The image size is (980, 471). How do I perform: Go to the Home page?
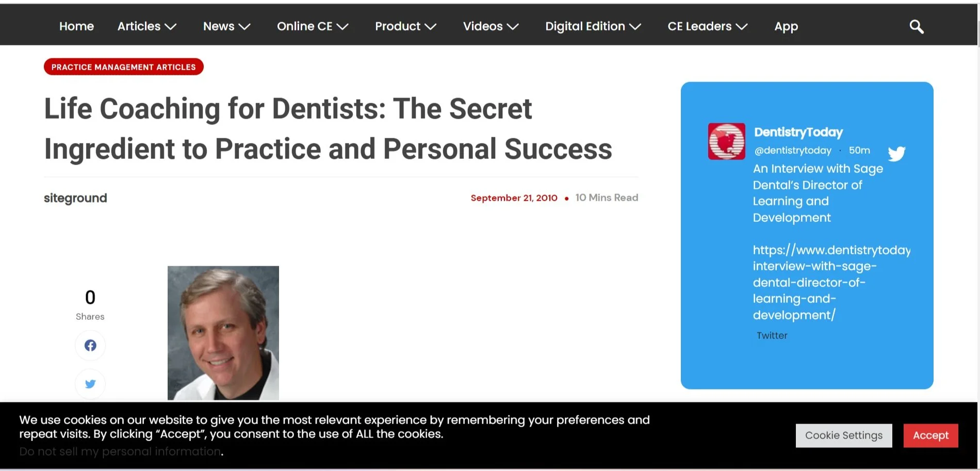pyautogui.click(x=76, y=26)
